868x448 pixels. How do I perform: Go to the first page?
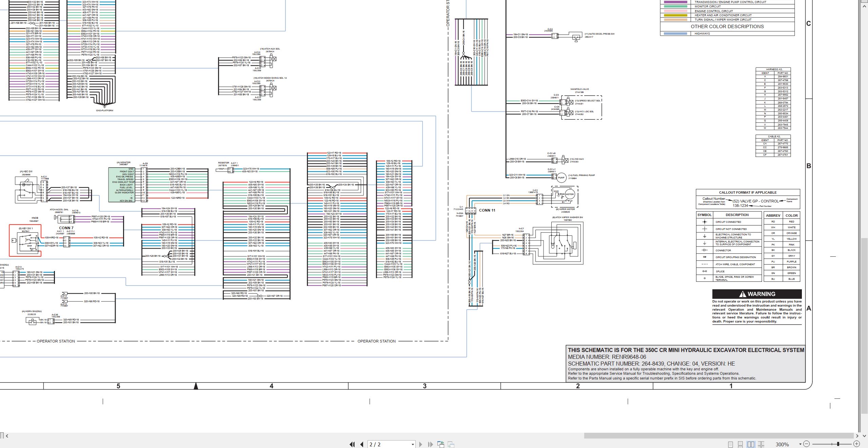pyautogui.click(x=352, y=444)
